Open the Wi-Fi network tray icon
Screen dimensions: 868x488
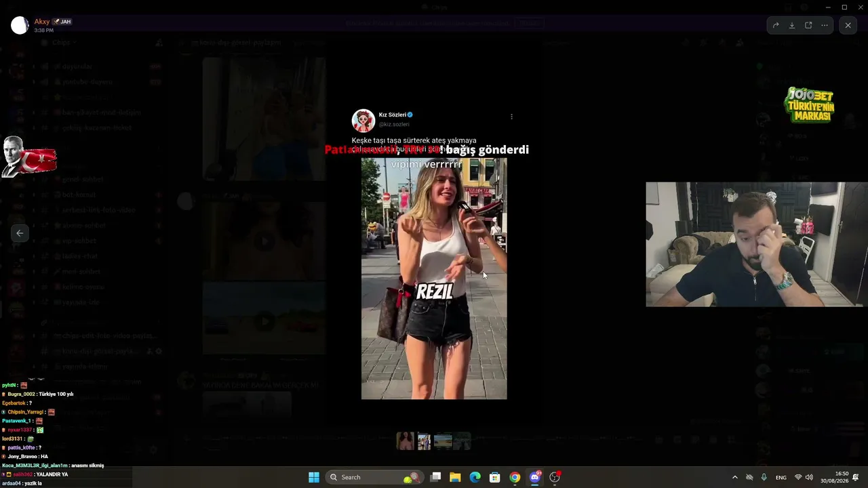pos(798,477)
